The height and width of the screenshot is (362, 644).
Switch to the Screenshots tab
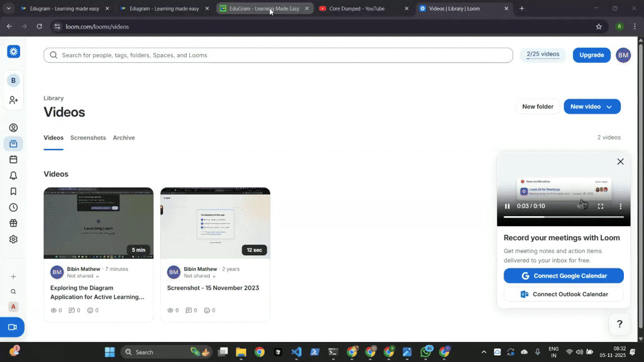[x=88, y=138]
